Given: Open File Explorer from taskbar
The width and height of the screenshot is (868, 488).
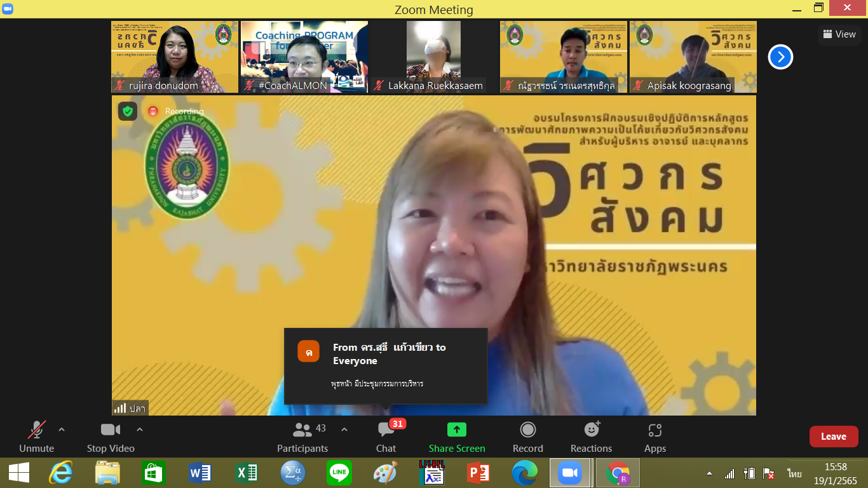Looking at the screenshot, I should click(x=107, y=473).
